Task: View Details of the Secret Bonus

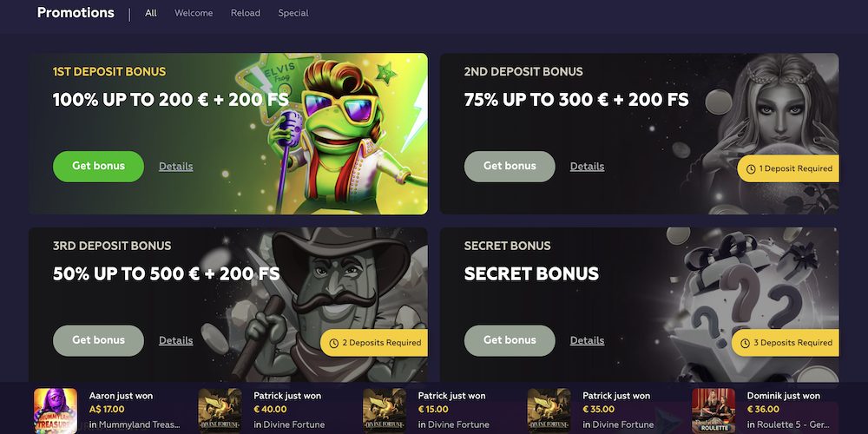Action: 588,340
